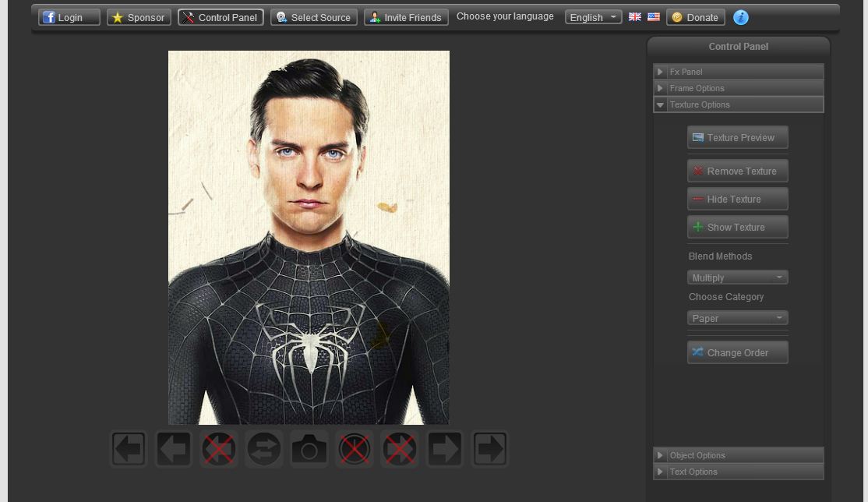The image size is (868, 502).
Task: Open the English language dropdown
Action: [593, 17]
